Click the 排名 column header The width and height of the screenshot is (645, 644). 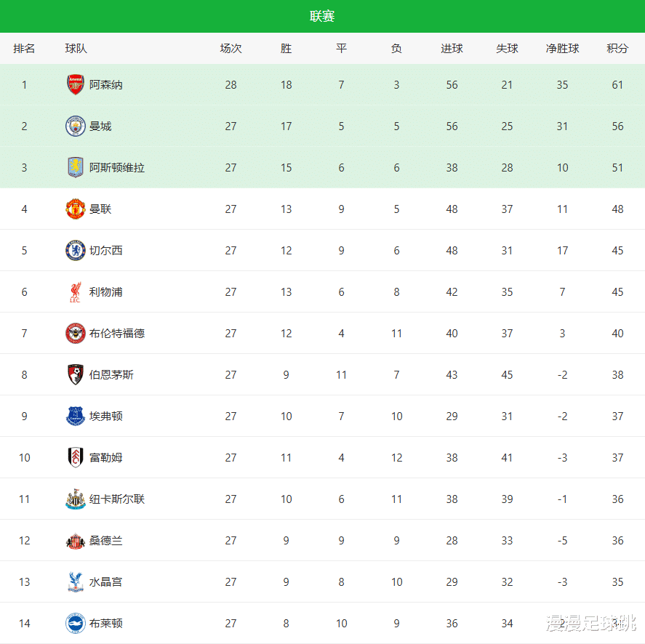click(x=24, y=49)
